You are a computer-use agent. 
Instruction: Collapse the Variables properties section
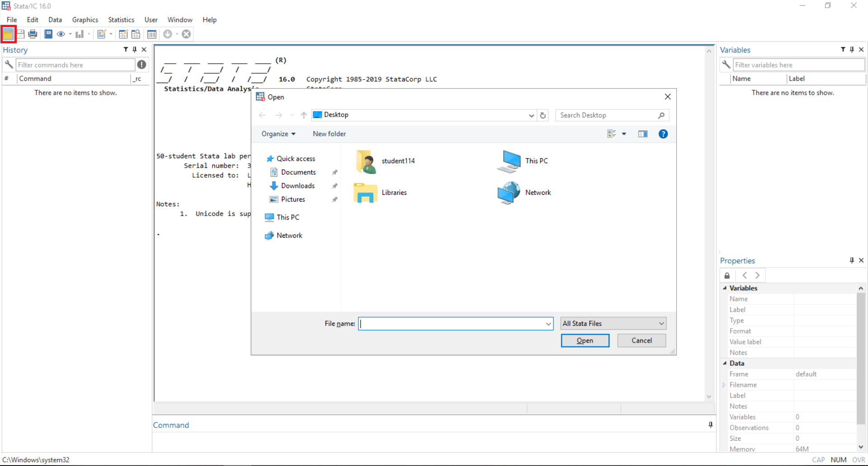click(725, 288)
